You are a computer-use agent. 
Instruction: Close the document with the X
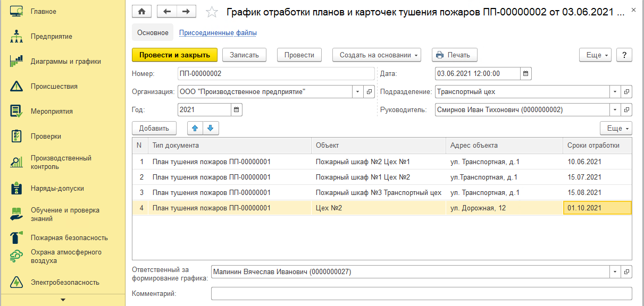pos(632,11)
